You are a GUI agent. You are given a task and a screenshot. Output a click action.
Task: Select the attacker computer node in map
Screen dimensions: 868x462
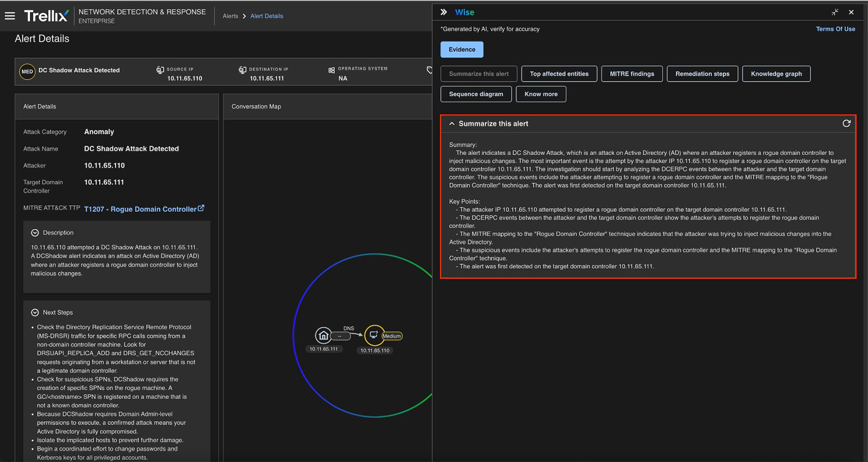374,335
